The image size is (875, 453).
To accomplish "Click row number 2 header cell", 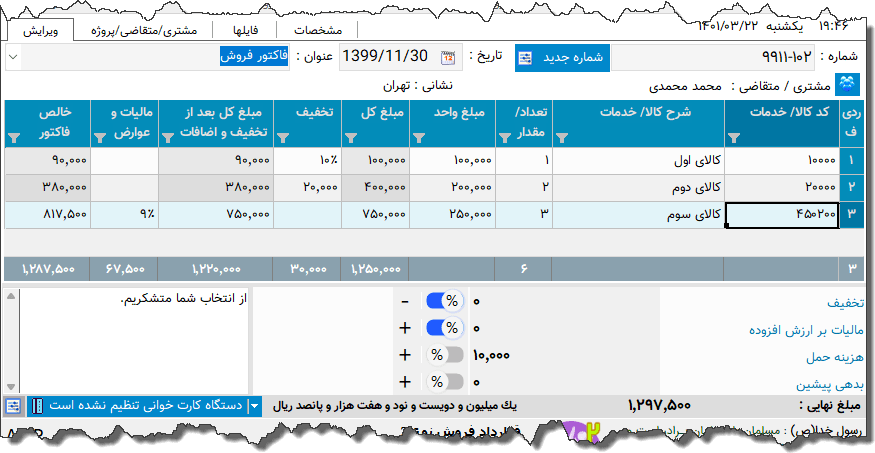I will pos(852,187).
